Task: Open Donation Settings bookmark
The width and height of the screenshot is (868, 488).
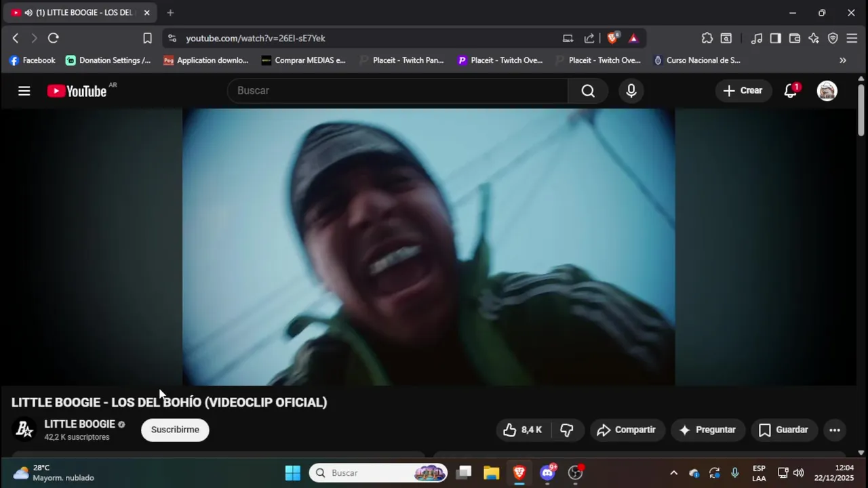Action: tap(108, 60)
